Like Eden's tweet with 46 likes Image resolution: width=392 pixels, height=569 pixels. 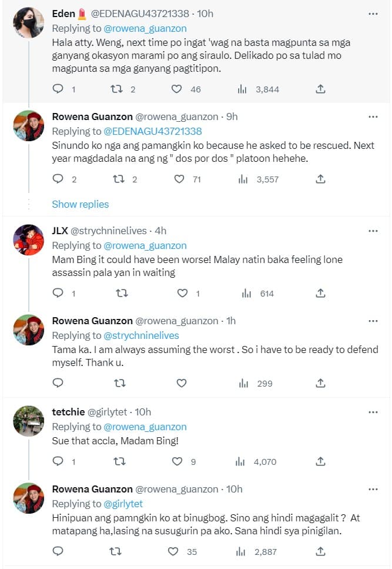click(176, 89)
